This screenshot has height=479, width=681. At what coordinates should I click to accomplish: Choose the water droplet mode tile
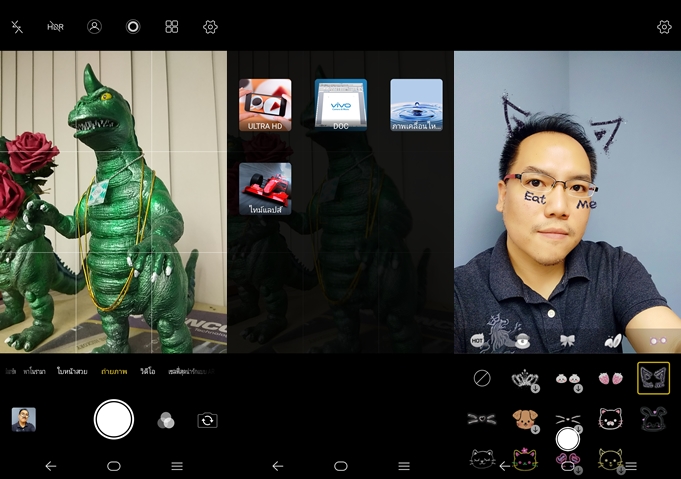(x=416, y=105)
